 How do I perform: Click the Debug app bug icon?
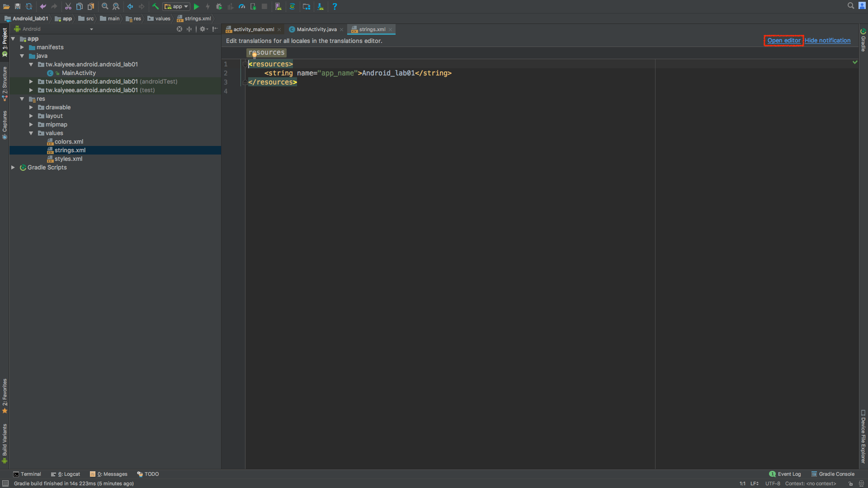click(219, 6)
